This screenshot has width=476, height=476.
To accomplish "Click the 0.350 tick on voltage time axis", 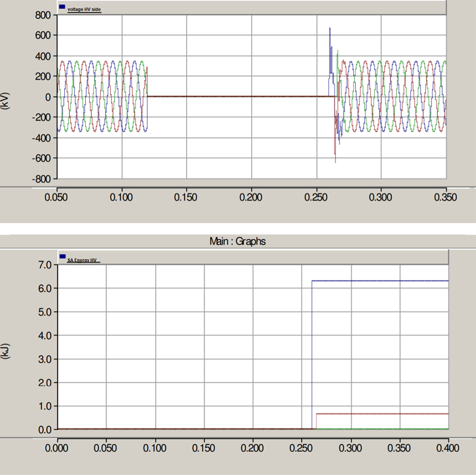I will pyautogui.click(x=445, y=196).
